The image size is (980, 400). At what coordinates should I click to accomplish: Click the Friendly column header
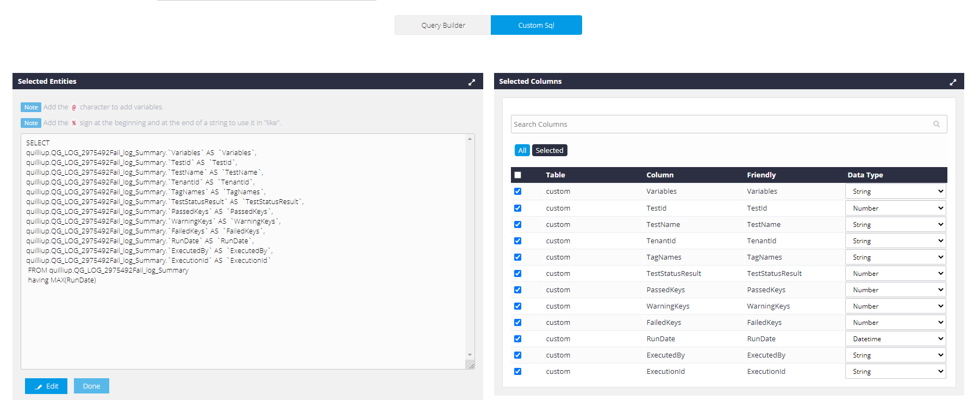[x=761, y=175]
